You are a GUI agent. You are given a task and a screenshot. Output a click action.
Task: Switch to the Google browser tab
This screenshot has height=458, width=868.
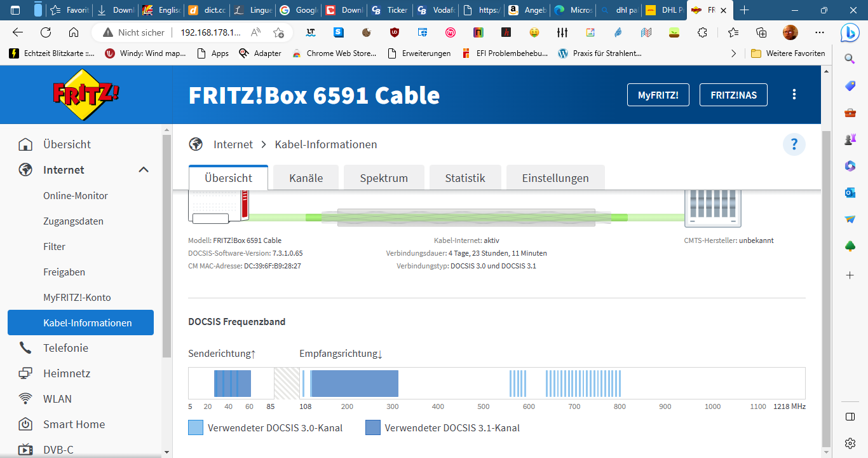[297, 10]
